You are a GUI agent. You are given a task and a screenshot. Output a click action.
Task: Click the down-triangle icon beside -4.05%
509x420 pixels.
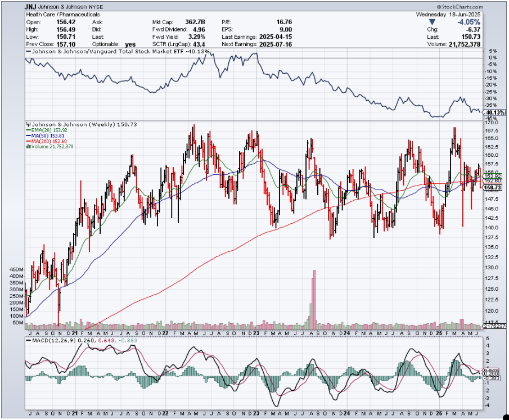tap(432, 22)
